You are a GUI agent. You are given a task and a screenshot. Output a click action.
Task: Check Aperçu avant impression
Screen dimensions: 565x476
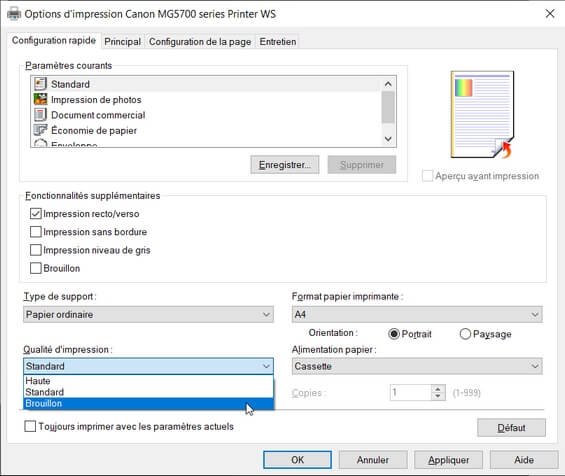click(427, 176)
